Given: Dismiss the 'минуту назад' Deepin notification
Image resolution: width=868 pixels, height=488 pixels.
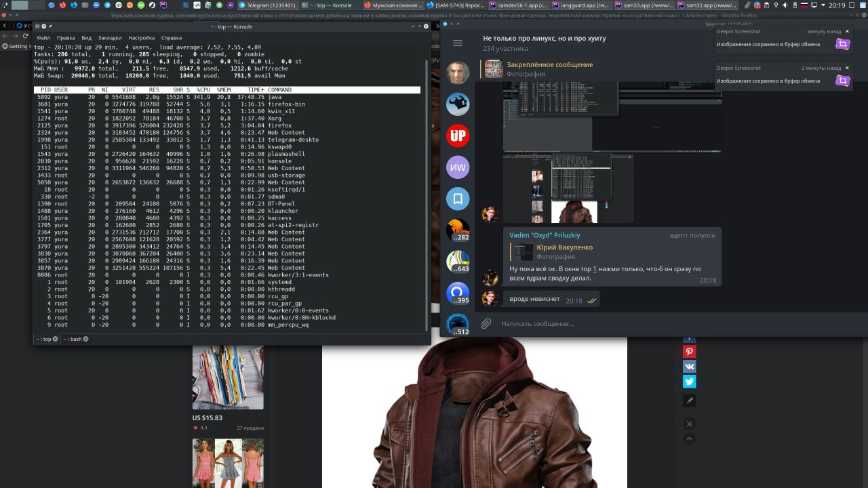Looking at the screenshot, I should [x=847, y=31].
